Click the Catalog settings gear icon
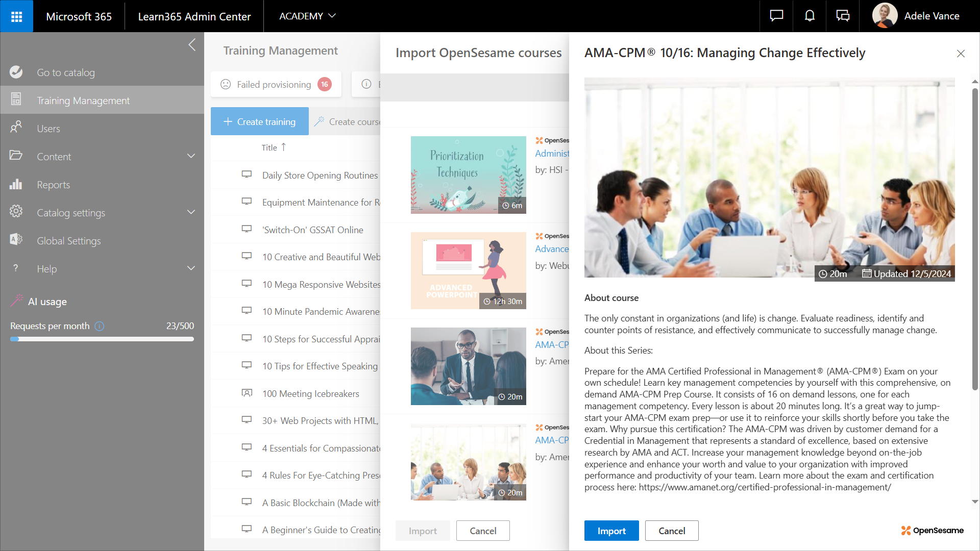 tap(16, 211)
